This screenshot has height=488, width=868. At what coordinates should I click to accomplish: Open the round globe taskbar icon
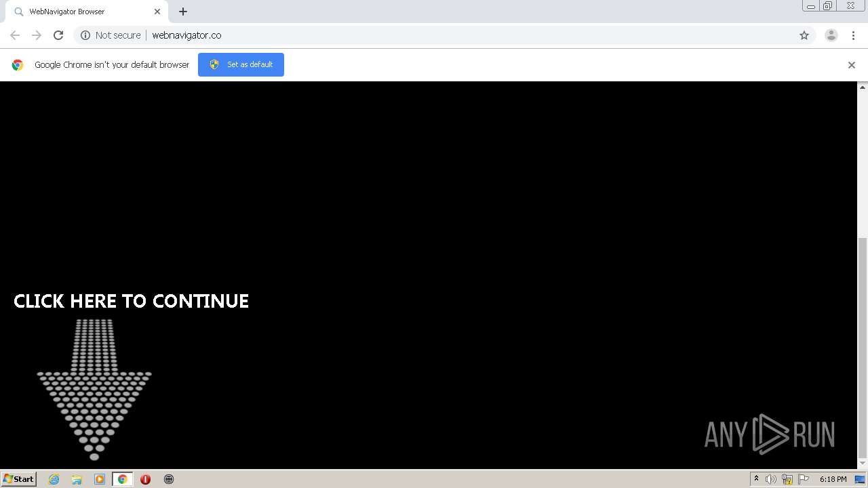[169, 479]
